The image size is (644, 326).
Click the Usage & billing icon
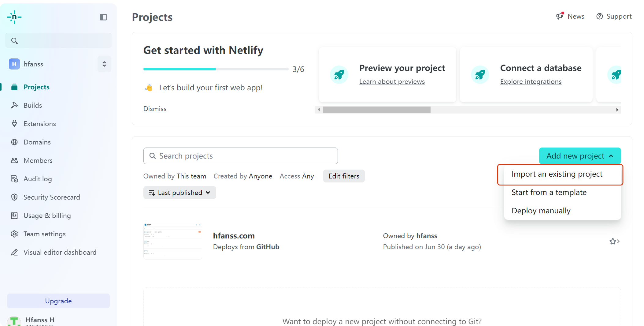pos(14,215)
